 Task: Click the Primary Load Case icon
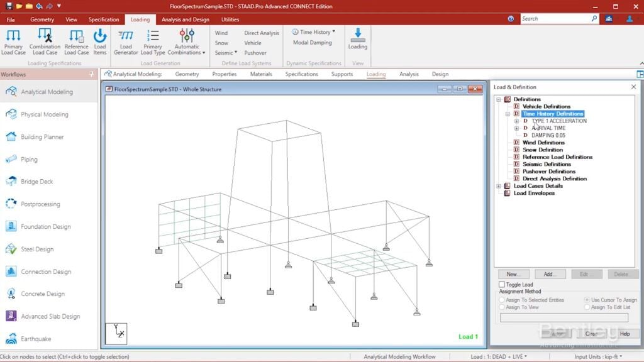pos(13,41)
